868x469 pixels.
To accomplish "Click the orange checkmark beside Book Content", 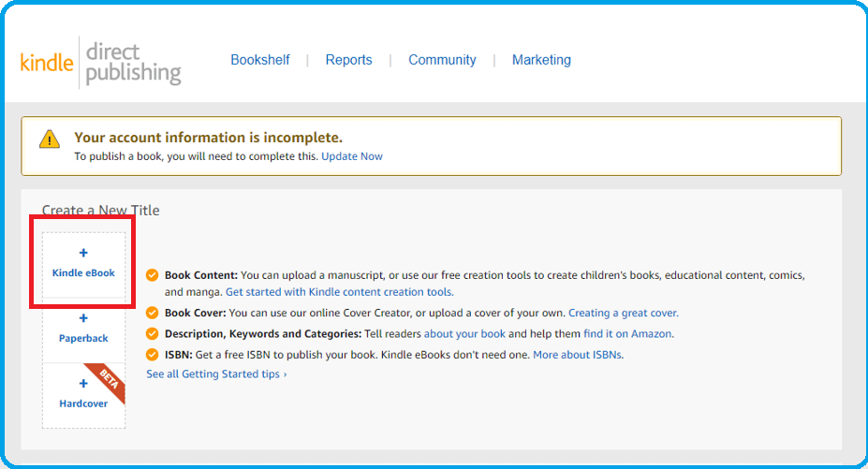I will (x=153, y=275).
